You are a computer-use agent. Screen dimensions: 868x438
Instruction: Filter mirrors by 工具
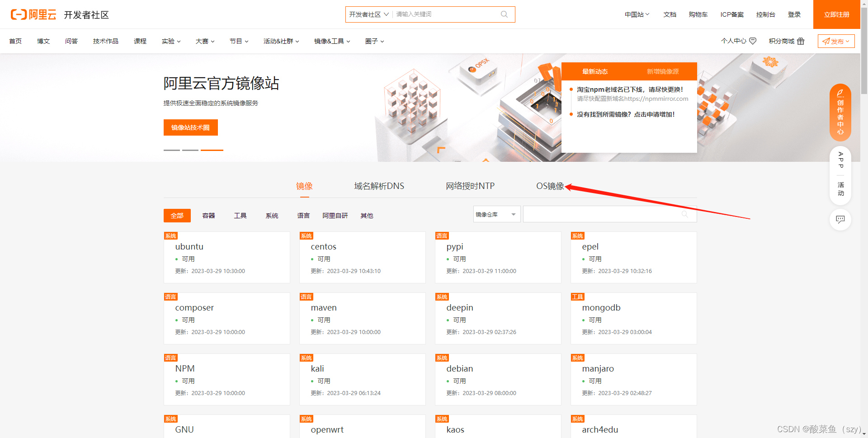click(x=240, y=216)
